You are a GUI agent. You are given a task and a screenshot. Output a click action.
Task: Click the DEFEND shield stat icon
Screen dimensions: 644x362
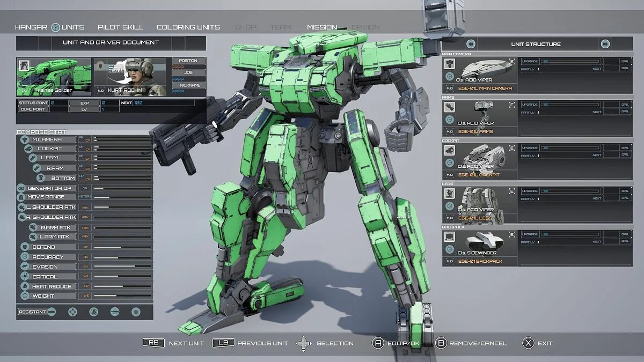tap(25, 247)
